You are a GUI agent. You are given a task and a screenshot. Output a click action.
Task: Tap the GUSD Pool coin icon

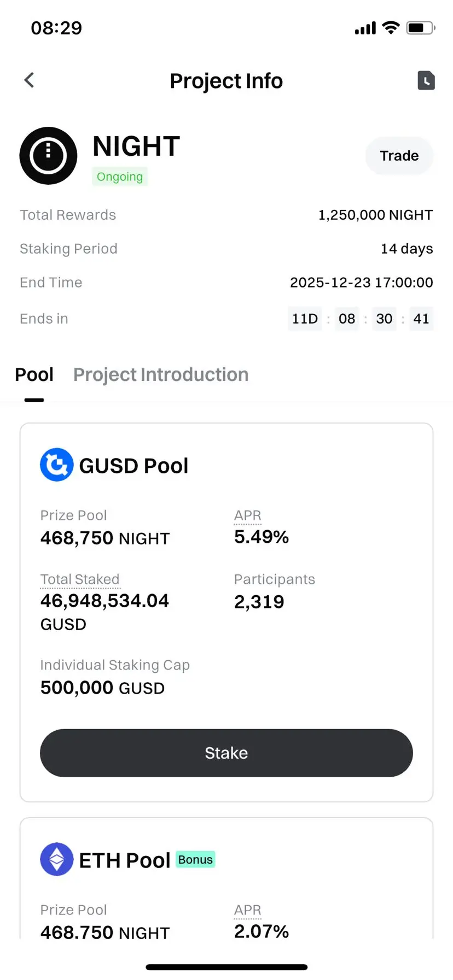pos(57,465)
